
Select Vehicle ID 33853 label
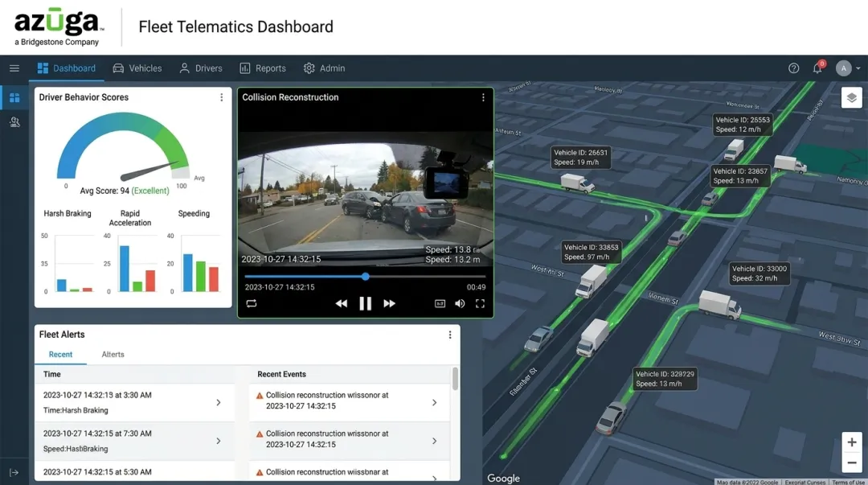click(x=591, y=253)
